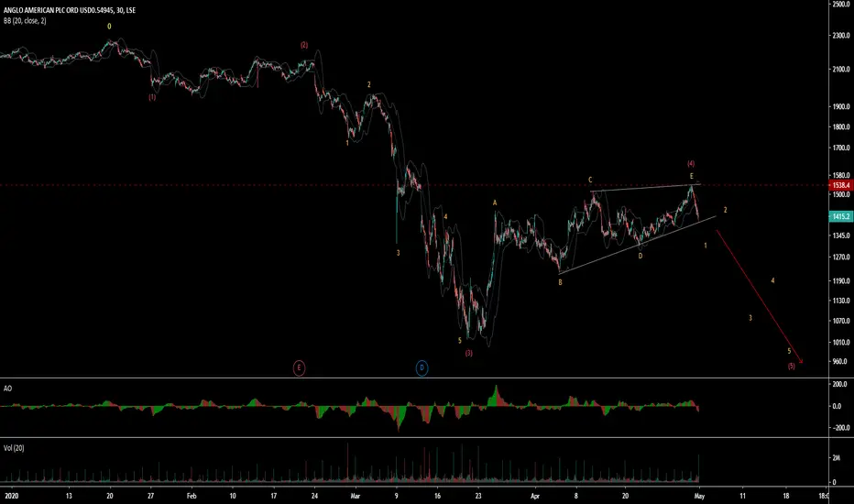Viewport: 854px width, 504px height.
Task: Click the red (4) wave label above E
Action: 691,163
